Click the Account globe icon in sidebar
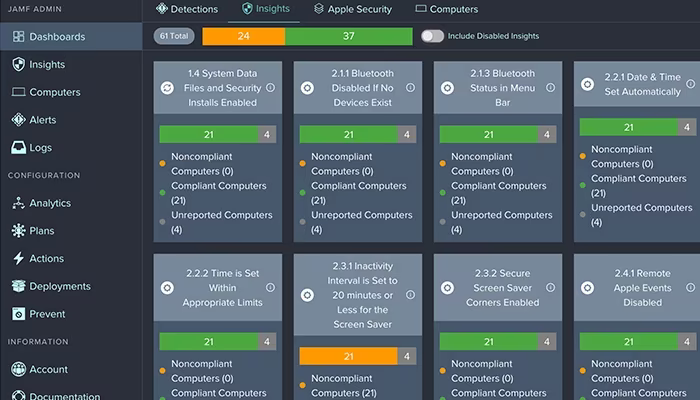 [18, 369]
